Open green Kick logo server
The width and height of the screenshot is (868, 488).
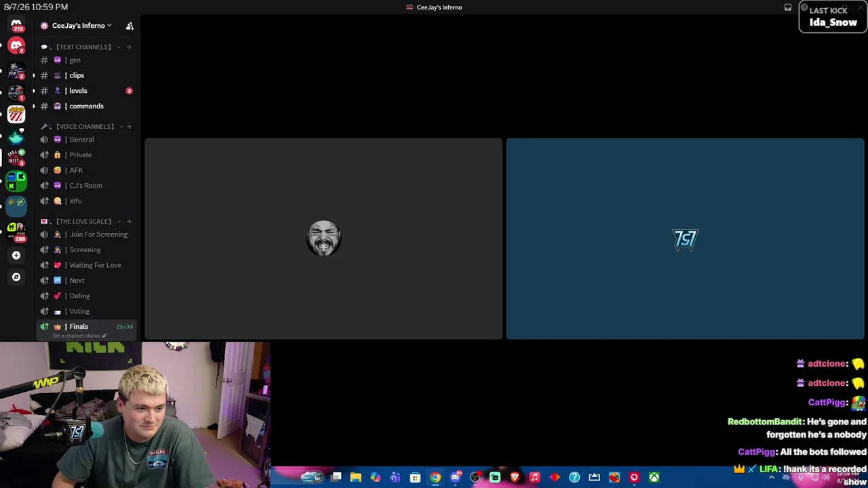16,180
